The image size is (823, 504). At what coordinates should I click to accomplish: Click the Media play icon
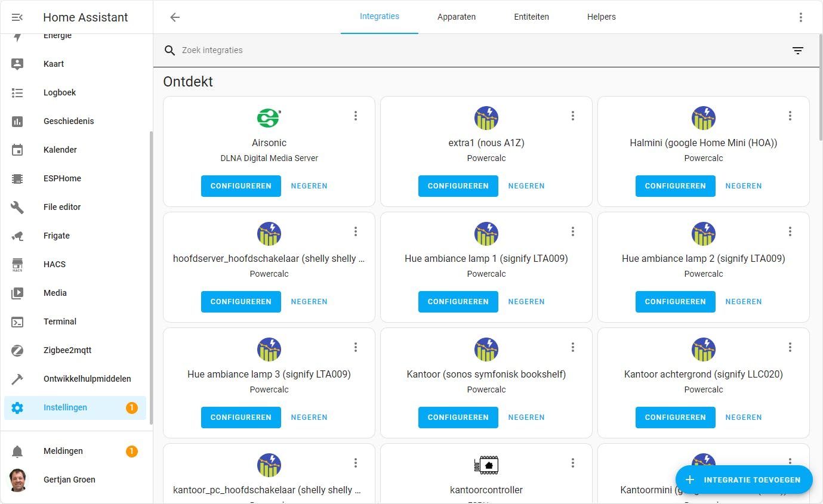coord(17,293)
